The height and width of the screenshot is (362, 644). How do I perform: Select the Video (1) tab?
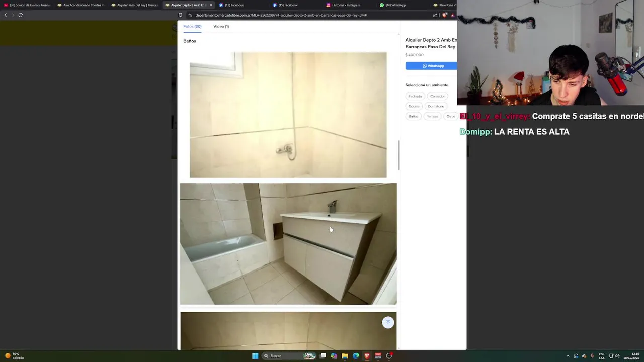[x=221, y=26]
